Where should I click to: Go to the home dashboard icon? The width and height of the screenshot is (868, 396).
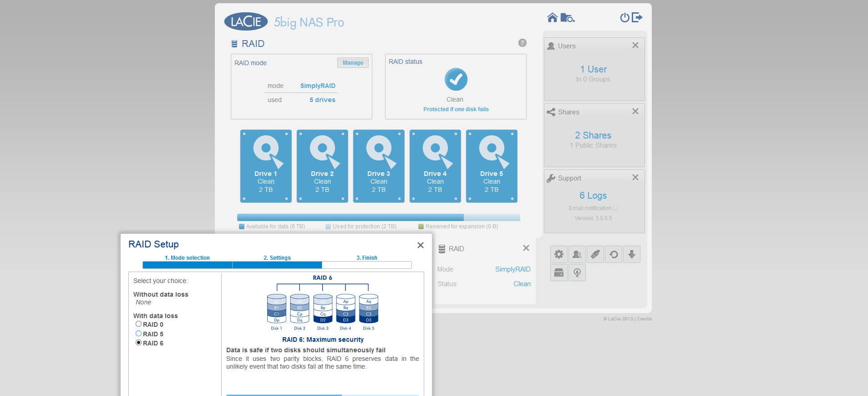(552, 17)
